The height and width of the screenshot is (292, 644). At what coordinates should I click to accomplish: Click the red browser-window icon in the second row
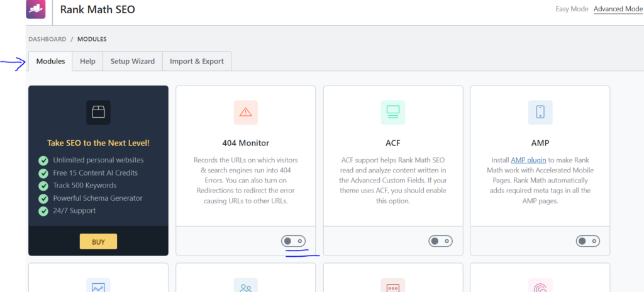coord(393,286)
